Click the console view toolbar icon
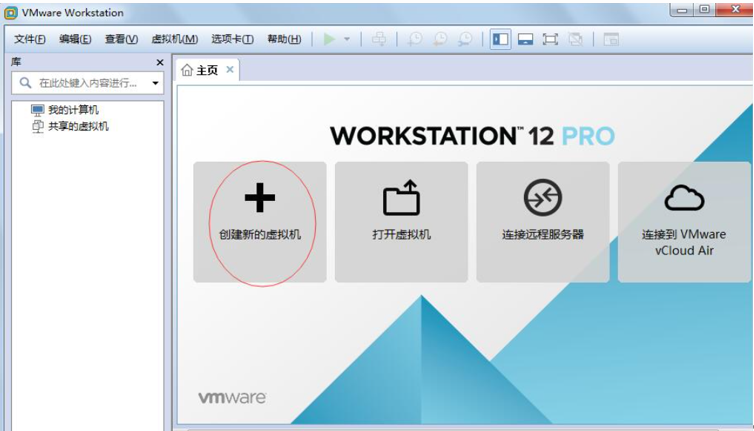Image resolution: width=754 pixels, height=431 pixels. pos(611,39)
